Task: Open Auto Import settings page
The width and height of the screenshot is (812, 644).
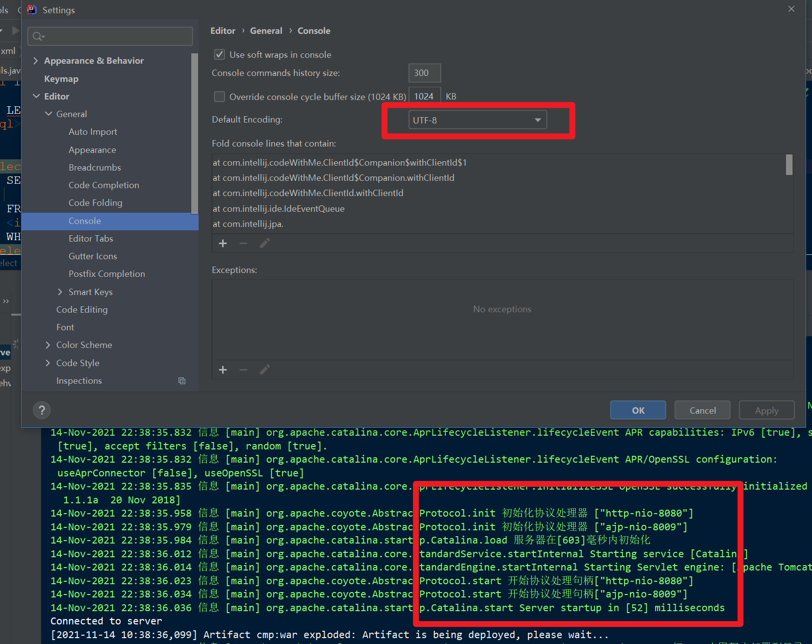Action: pos(93,132)
